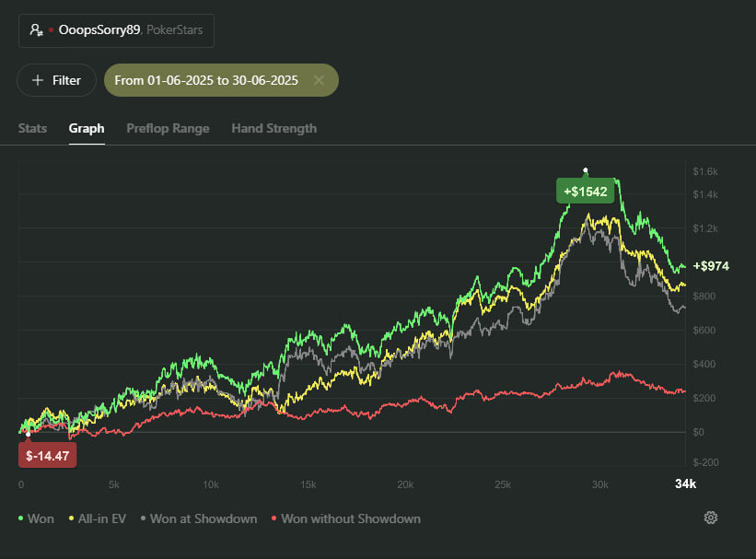Click the yellow dot beside All-in EV
Image resolution: width=756 pixels, height=559 pixels.
[x=71, y=518]
